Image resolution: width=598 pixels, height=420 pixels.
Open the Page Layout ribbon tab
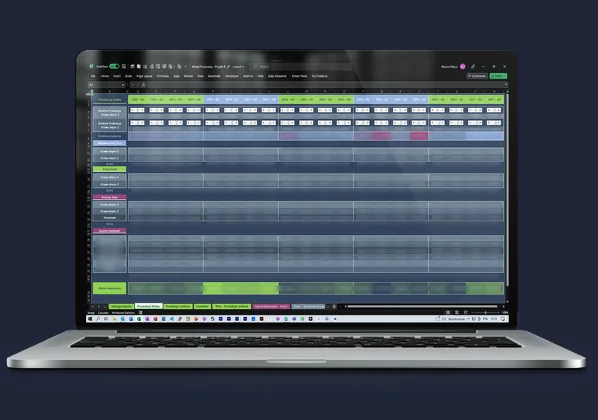(144, 76)
